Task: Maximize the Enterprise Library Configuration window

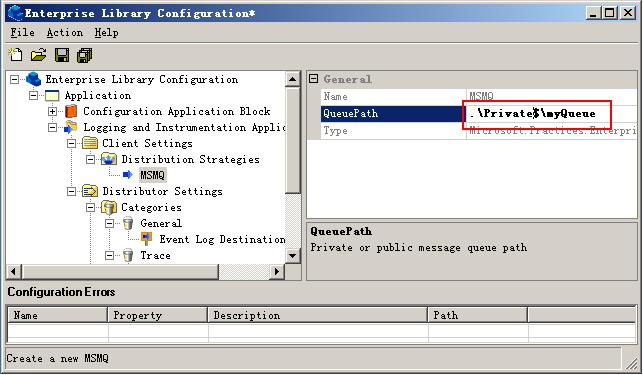Action: tap(610, 13)
